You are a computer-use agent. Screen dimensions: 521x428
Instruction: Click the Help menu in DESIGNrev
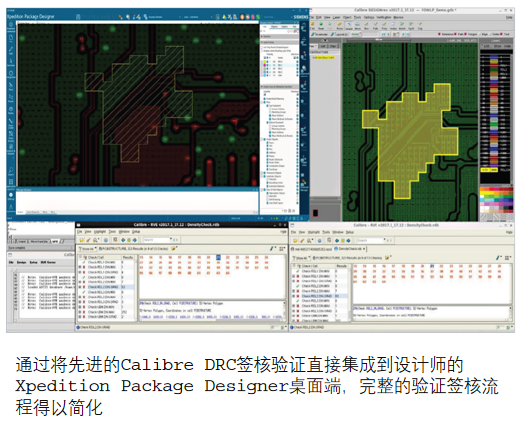[x=509, y=17]
